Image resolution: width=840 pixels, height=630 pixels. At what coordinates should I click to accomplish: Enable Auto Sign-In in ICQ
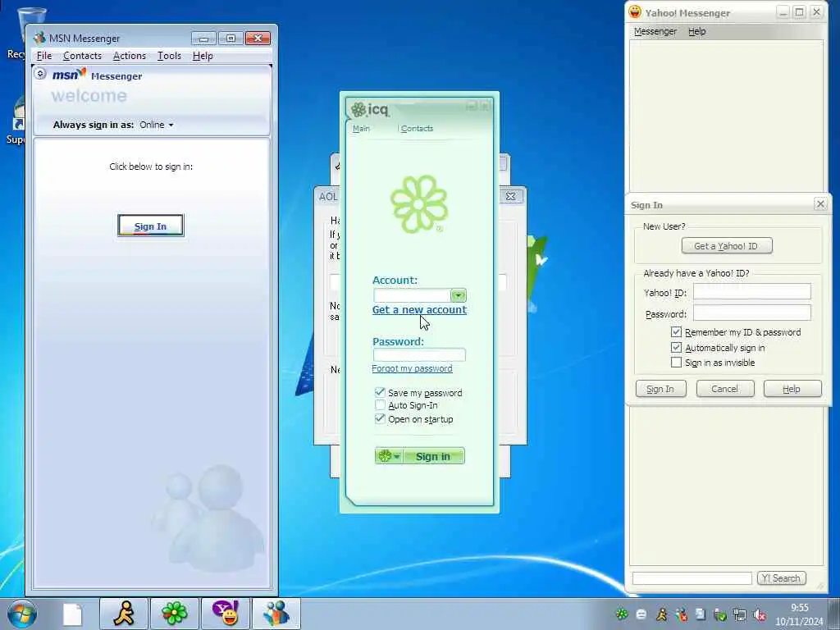tap(380, 405)
